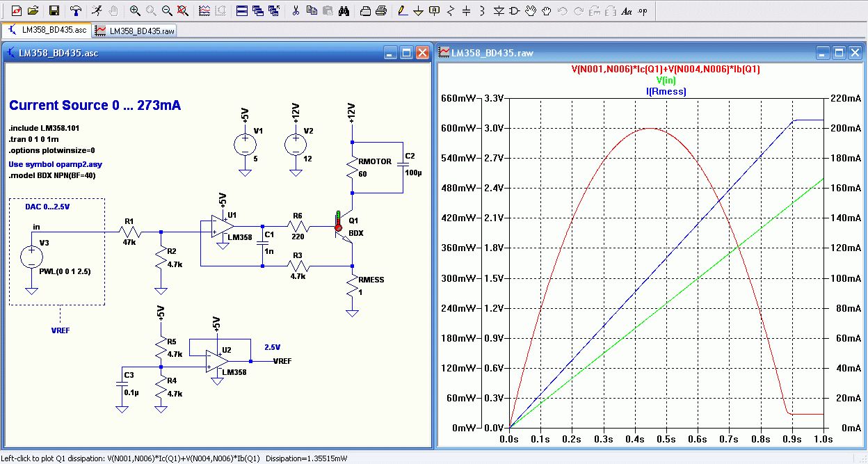Choose the Capacitor component tool
Viewport: 868px width, 464px height.
click(x=466, y=10)
